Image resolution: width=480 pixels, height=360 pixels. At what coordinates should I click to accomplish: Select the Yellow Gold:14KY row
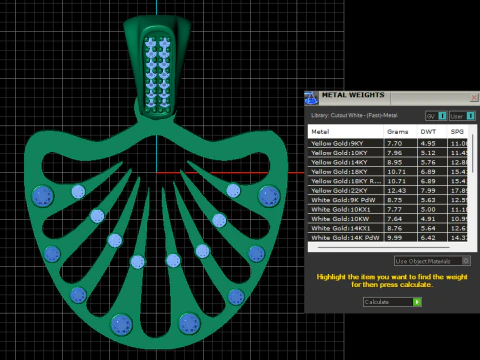[x=387, y=162]
